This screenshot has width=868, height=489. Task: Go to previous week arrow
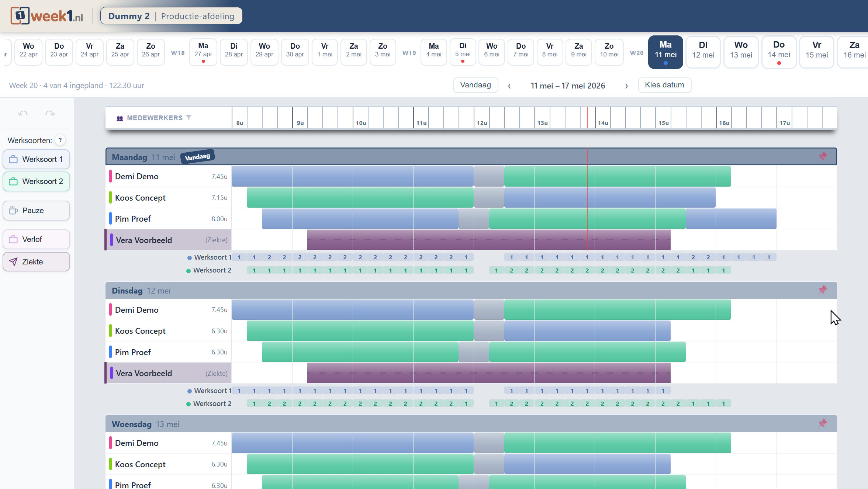pyautogui.click(x=509, y=86)
